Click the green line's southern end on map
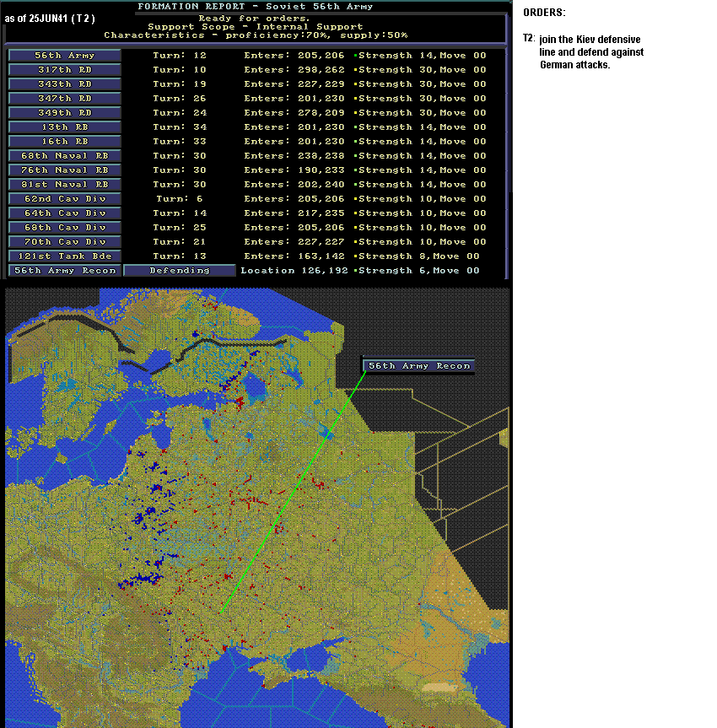The width and height of the screenshot is (717, 728). 222,613
